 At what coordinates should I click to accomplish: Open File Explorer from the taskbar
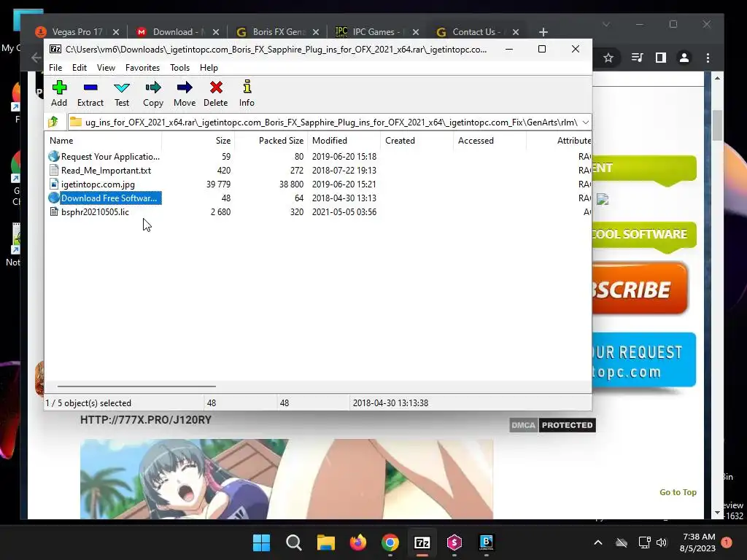pyautogui.click(x=326, y=542)
